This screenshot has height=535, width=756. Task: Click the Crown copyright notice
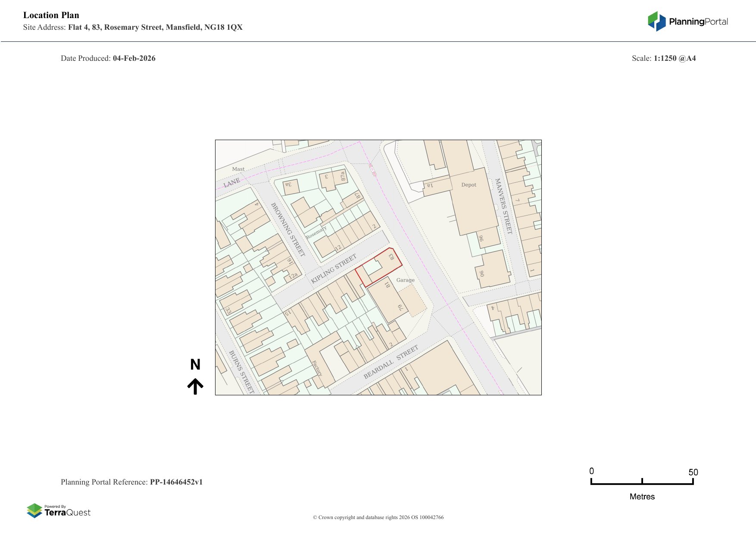point(378,517)
